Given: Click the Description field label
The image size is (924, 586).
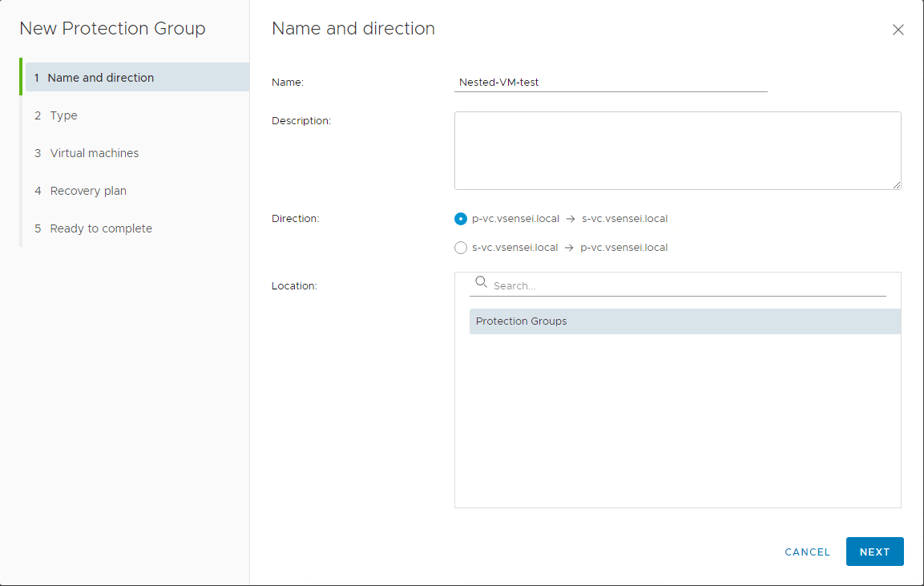Looking at the screenshot, I should tap(301, 121).
